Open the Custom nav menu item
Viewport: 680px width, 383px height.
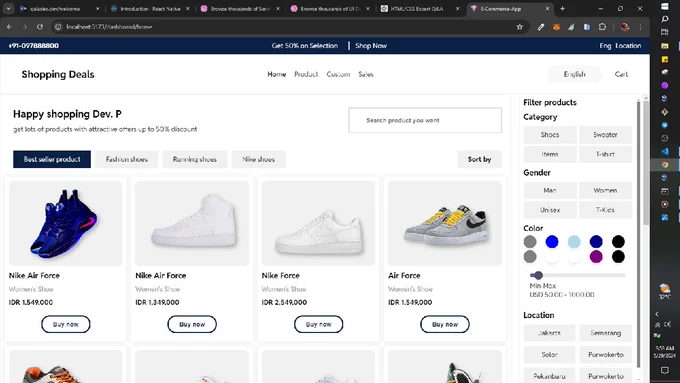pos(338,74)
